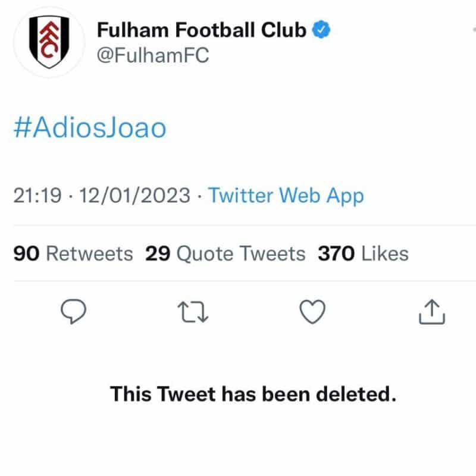Open the share upload icon
The width and height of the screenshot is (476, 476).
[432, 312]
